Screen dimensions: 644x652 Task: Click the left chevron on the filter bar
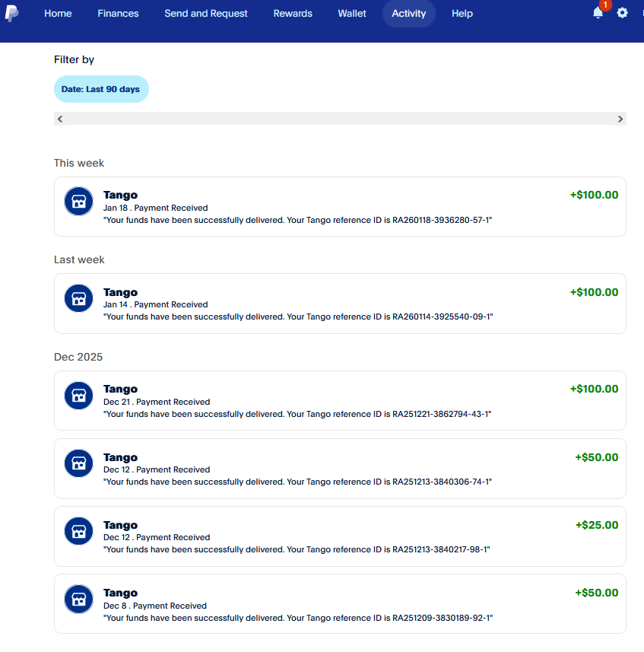point(59,119)
